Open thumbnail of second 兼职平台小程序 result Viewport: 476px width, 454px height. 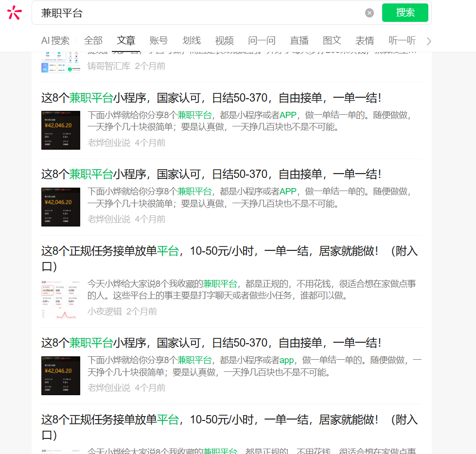tap(61, 207)
